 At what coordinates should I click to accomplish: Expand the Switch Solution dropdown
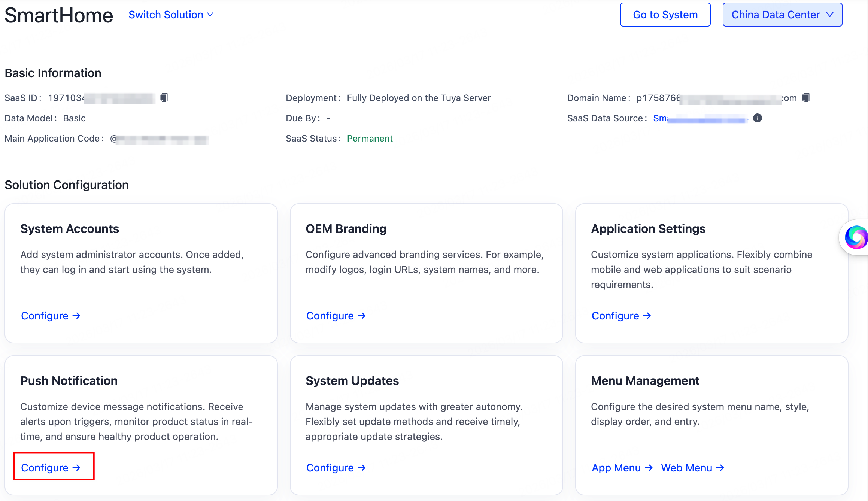(171, 15)
